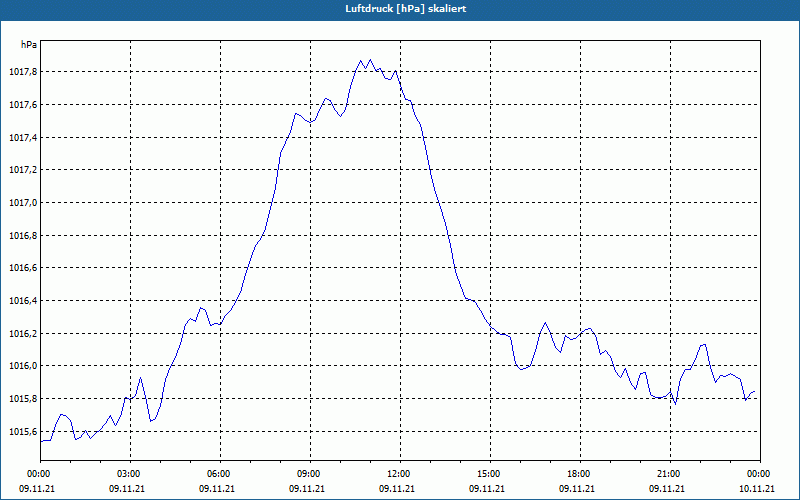
Task: Click the 'hPa' unit label
Action: pos(29,45)
